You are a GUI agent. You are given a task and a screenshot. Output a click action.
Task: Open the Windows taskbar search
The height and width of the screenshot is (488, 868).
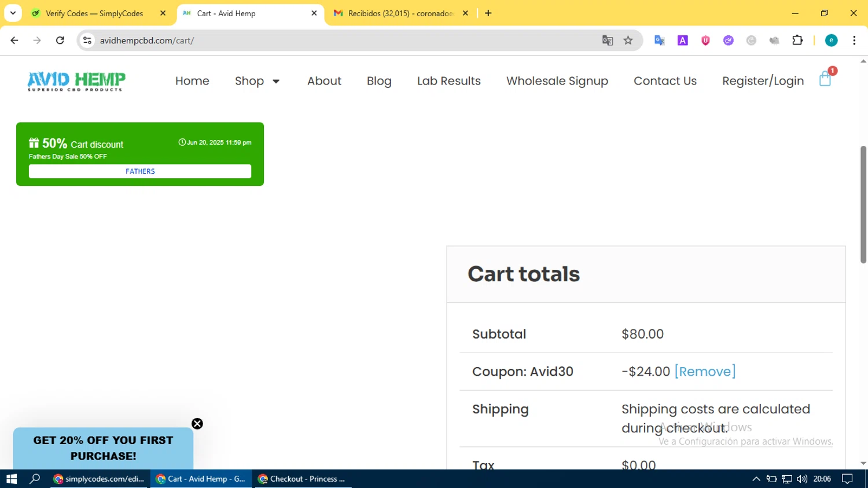[35, 479]
